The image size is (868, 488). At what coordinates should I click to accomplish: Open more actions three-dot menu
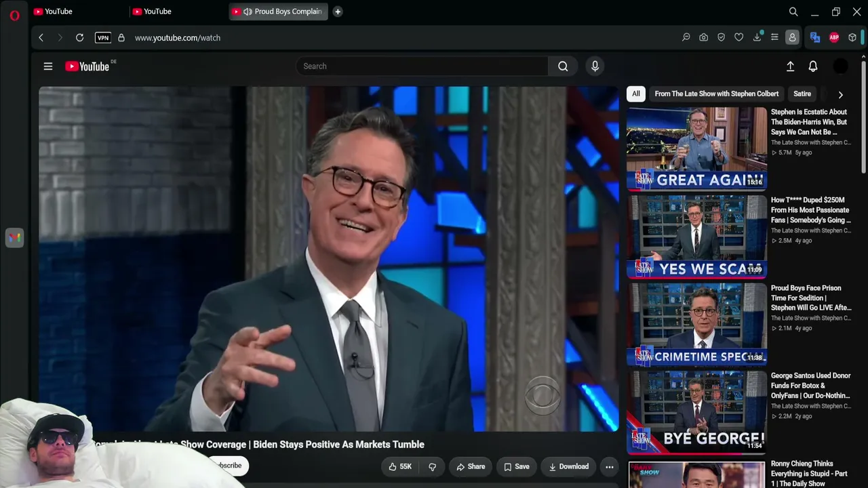click(610, 466)
